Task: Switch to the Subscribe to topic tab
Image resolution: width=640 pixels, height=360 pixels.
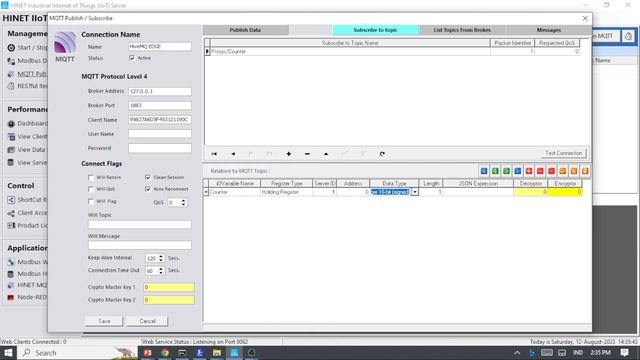Action: [376, 30]
